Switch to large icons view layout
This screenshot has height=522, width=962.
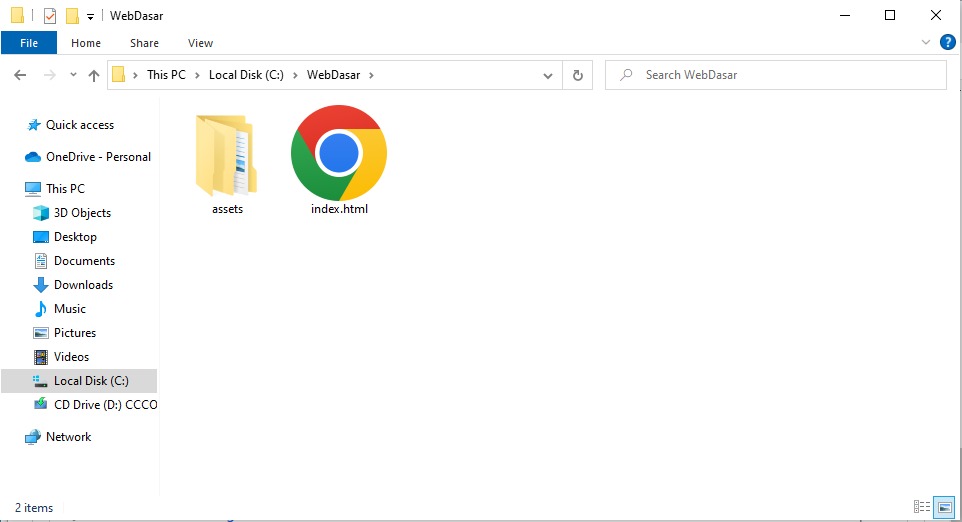tap(942, 507)
